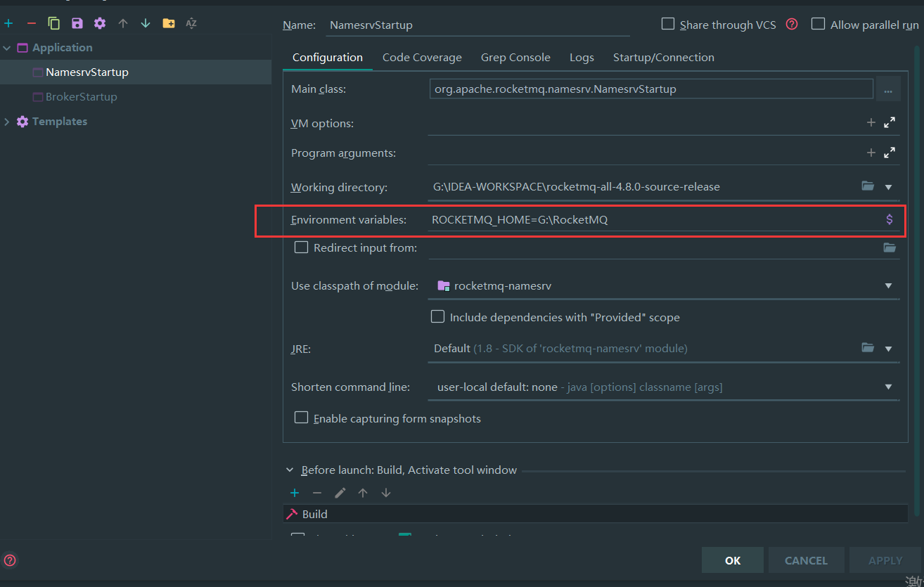
Task: Open the Shorten command line dropdown
Action: pyautogui.click(x=889, y=387)
